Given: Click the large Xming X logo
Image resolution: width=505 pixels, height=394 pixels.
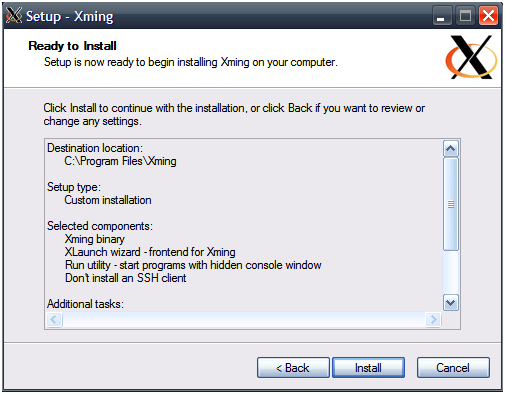Looking at the screenshot, I should (x=471, y=57).
